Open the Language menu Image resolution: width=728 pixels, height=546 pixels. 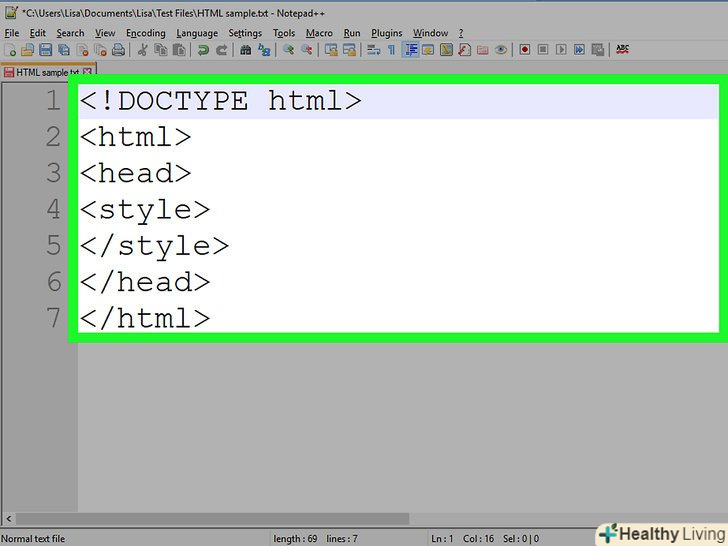(197, 33)
